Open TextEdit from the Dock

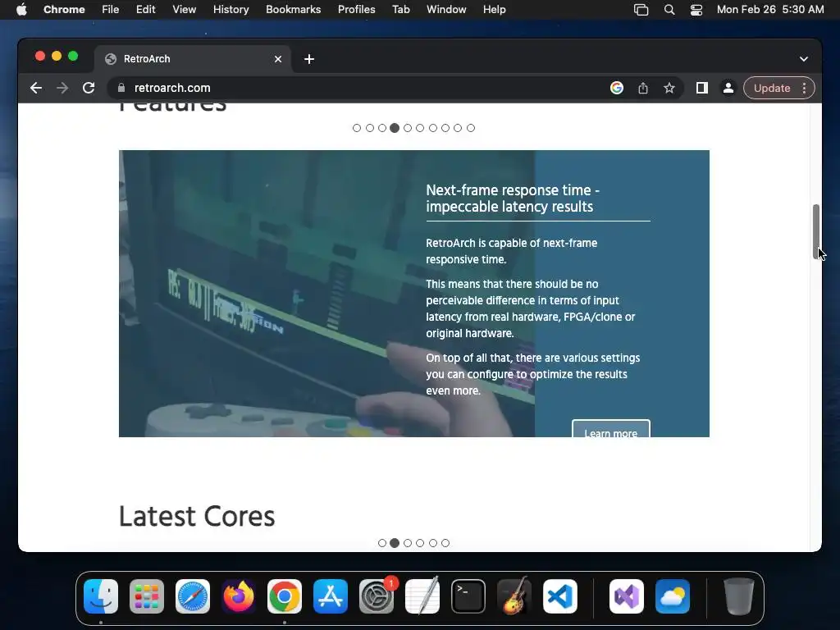pos(422,596)
